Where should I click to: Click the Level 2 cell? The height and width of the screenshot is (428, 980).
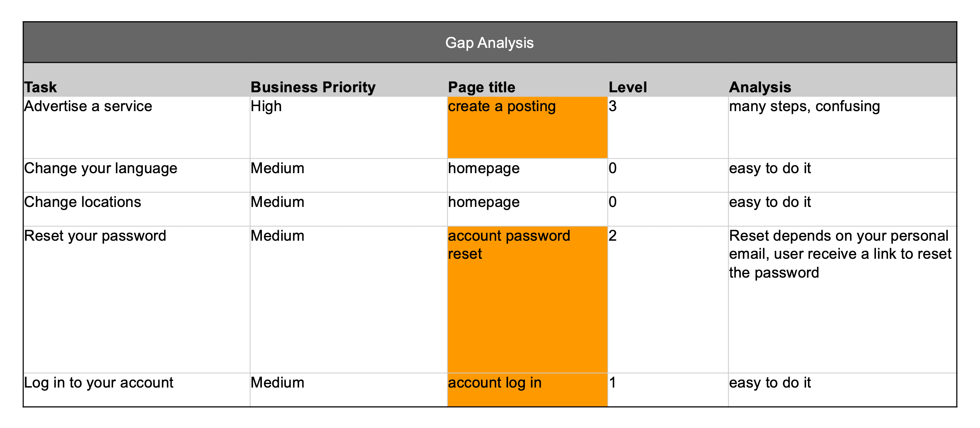pyautogui.click(x=612, y=236)
